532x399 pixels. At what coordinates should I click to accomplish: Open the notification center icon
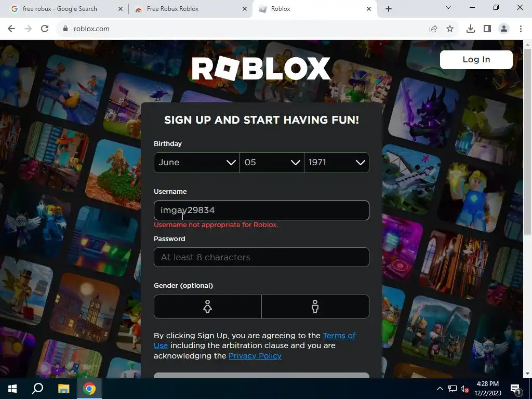pos(515,389)
